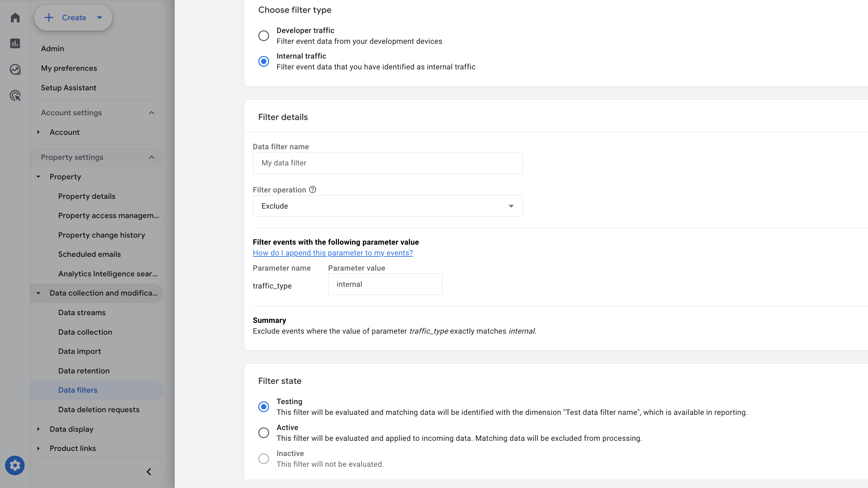This screenshot has height=488, width=868.
Task: Click the Admin gear icon
Action: click(x=15, y=465)
